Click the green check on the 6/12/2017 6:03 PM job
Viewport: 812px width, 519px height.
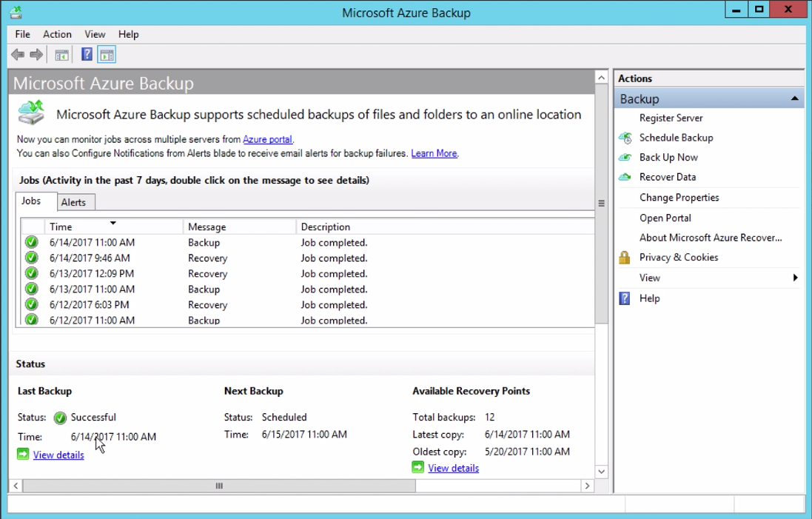point(32,304)
